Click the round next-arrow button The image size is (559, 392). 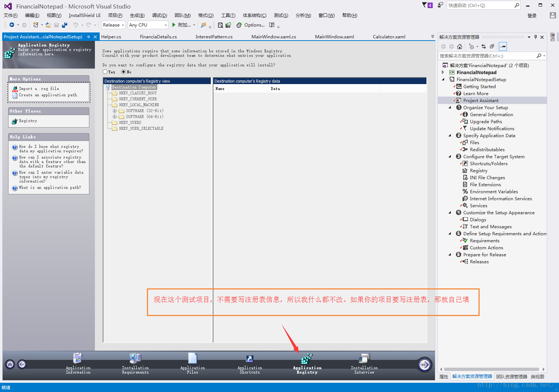(425, 365)
